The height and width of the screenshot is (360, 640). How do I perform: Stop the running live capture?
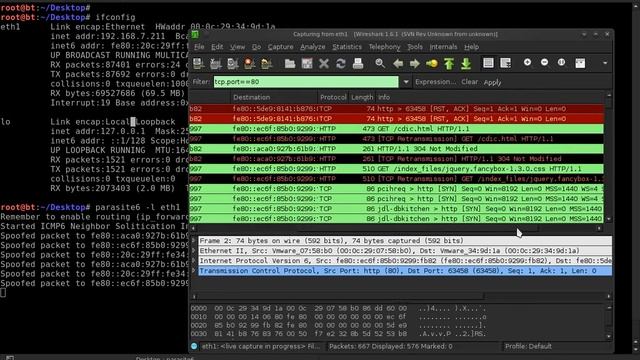(249, 63)
